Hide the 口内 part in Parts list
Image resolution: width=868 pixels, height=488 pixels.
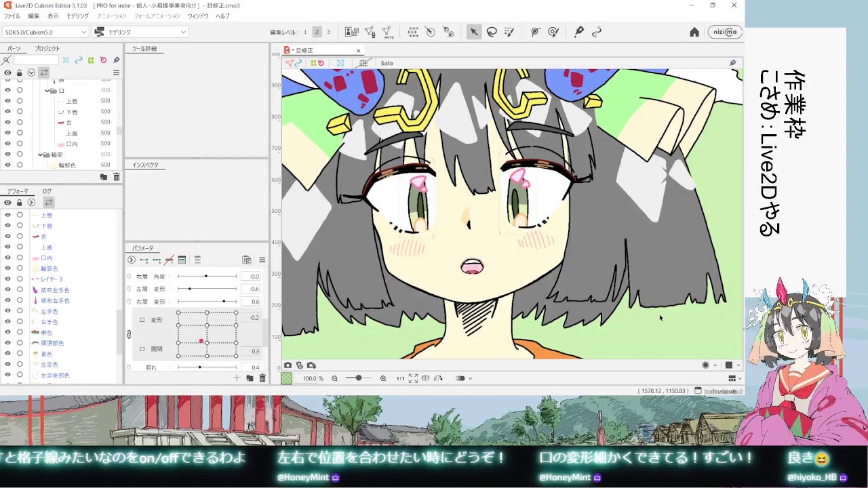(7, 144)
